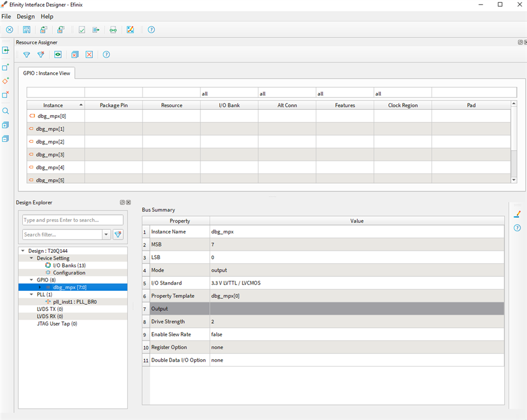Click the filter funnel button in Design Explorer

118,234
